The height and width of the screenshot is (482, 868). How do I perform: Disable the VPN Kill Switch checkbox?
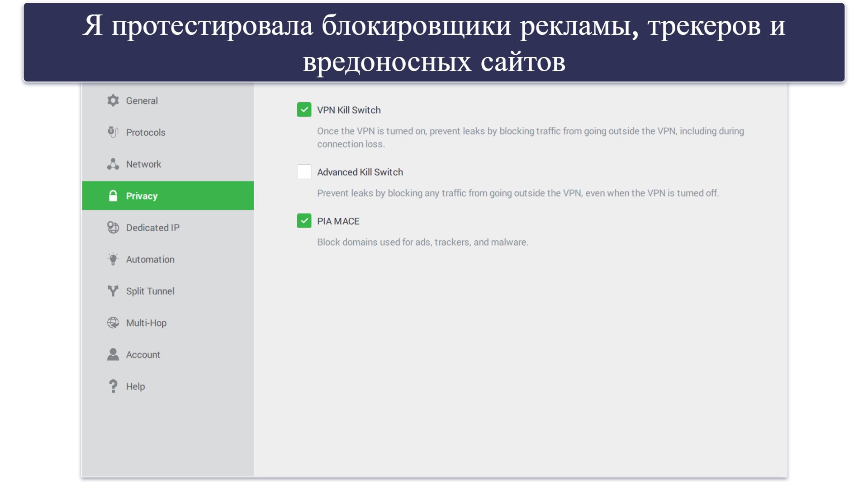[304, 110]
